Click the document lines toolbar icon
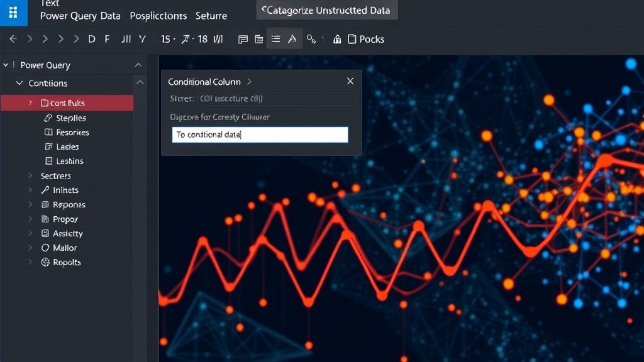644x362 pixels. pyautogui.click(x=258, y=40)
